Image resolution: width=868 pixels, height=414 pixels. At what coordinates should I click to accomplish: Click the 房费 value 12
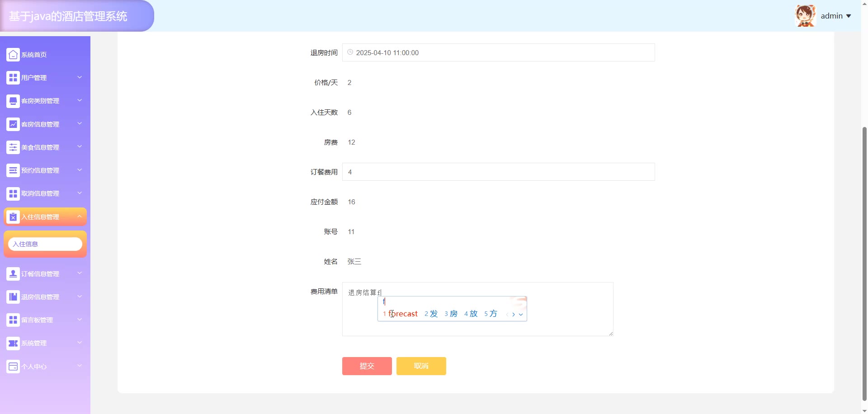(352, 142)
